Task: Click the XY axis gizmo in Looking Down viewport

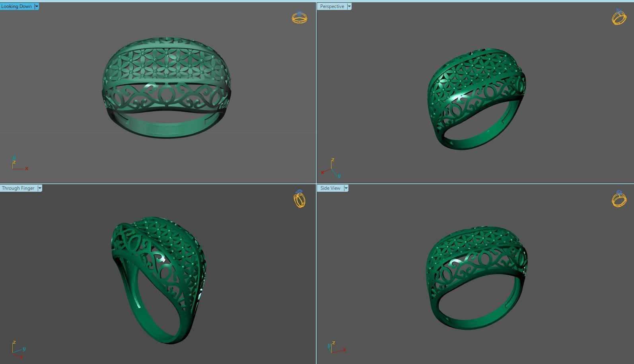Action: (19, 164)
